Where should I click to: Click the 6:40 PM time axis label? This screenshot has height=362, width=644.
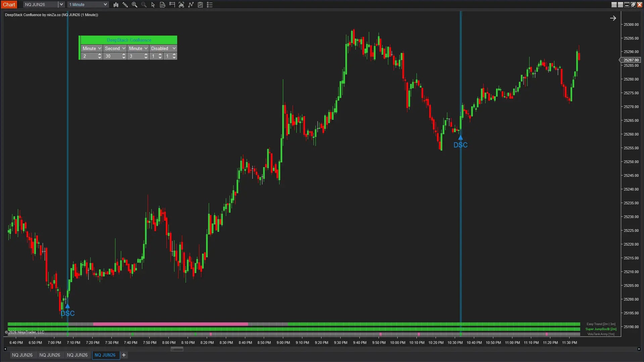16,343
